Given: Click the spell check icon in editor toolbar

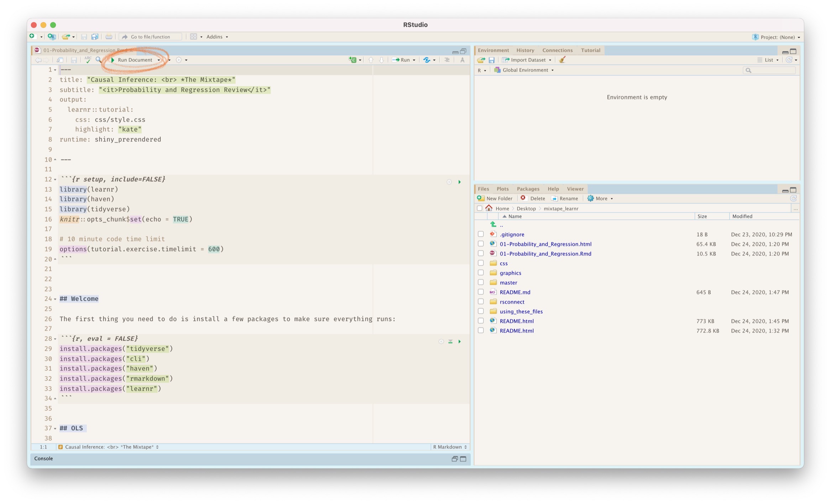Looking at the screenshot, I should coord(88,60).
